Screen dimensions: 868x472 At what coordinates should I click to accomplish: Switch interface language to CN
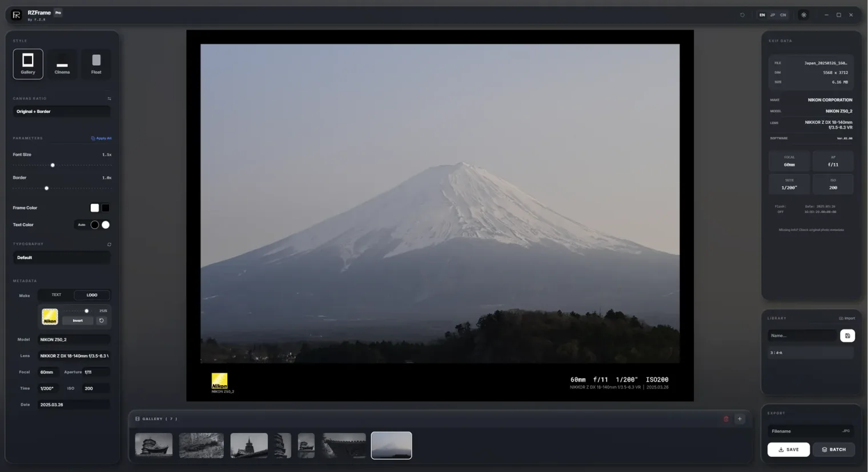(783, 15)
